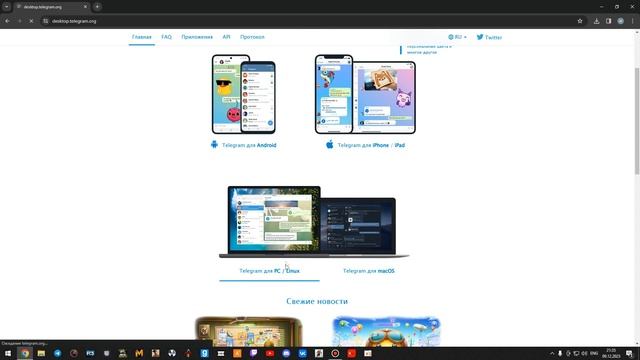This screenshot has height=360, width=640.
Task: View site information icon in the address bar
Action: click(46, 21)
